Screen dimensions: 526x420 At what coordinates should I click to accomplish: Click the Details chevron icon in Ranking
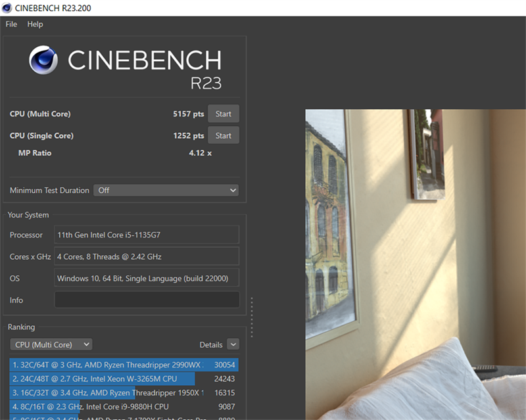(233, 344)
